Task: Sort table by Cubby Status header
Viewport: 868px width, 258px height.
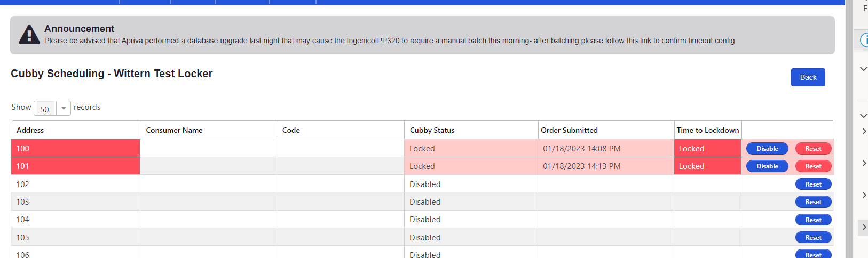Action: [432, 130]
